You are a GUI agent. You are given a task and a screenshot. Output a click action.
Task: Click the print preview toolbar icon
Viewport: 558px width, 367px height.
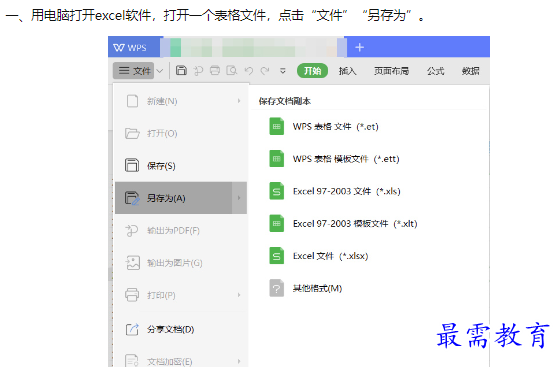pos(232,70)
